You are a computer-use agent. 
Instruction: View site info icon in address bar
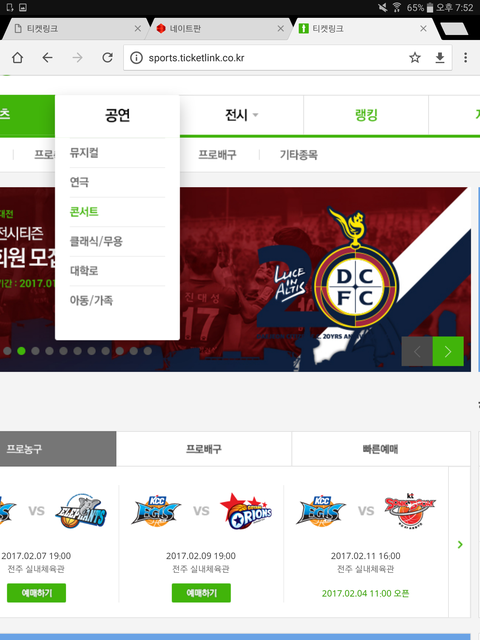click(x=136, y=58)
